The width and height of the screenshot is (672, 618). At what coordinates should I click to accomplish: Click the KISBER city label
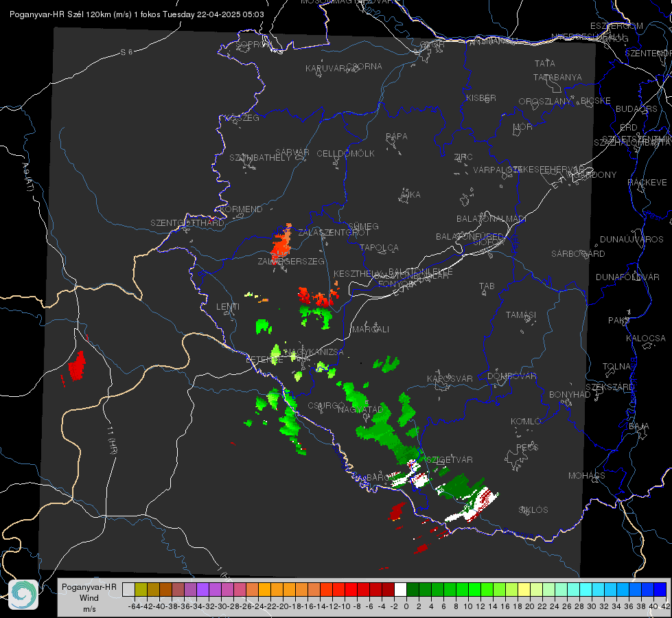click(x=481, y=98)
